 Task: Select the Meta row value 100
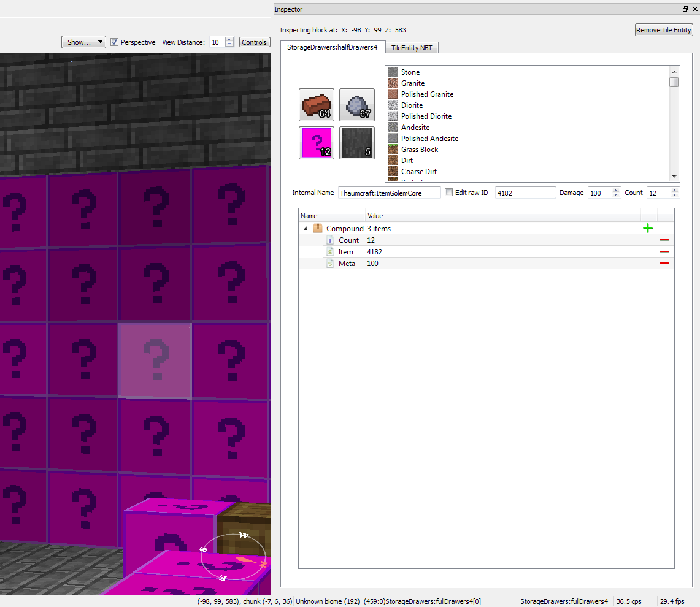pyautogui.click(x=372, y=263)
